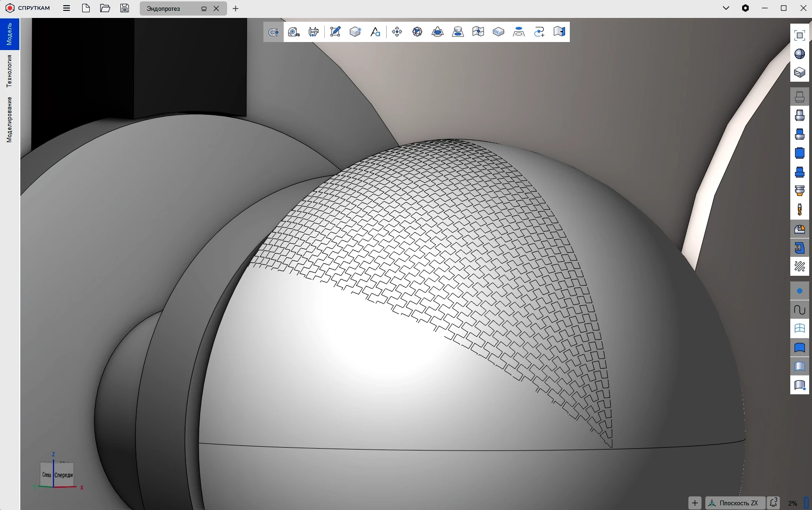Toggle the grey outlined part visibility
812x510 pixels.
coord(800,96)
